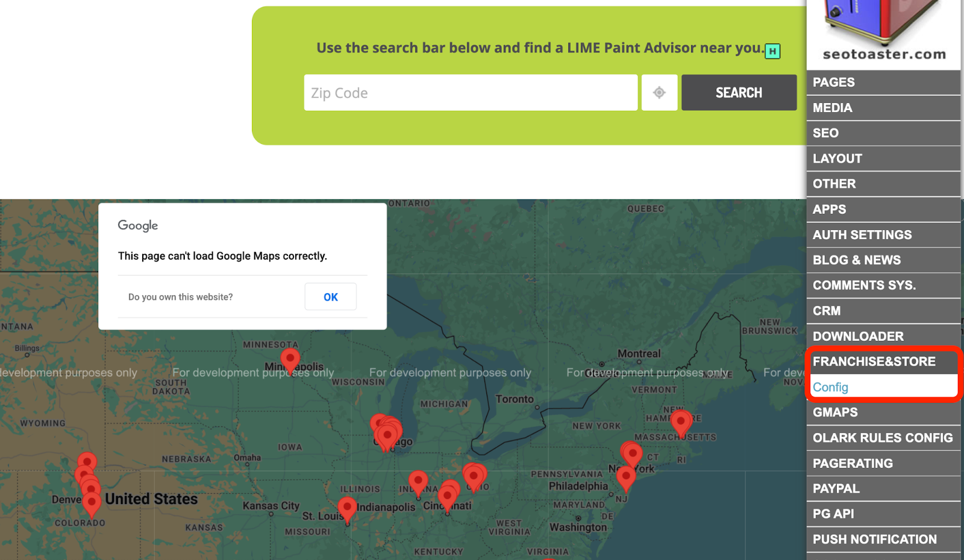Click the locate-me crosshair icon
964x560 pixels.
(x=659, y=93)
